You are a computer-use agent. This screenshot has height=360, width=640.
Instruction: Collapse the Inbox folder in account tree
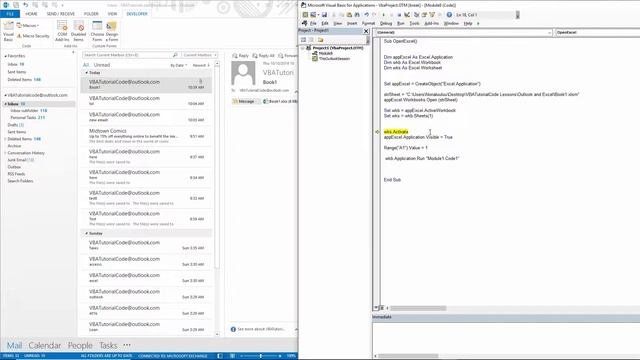pyautogui.click(x=6, y=104)
